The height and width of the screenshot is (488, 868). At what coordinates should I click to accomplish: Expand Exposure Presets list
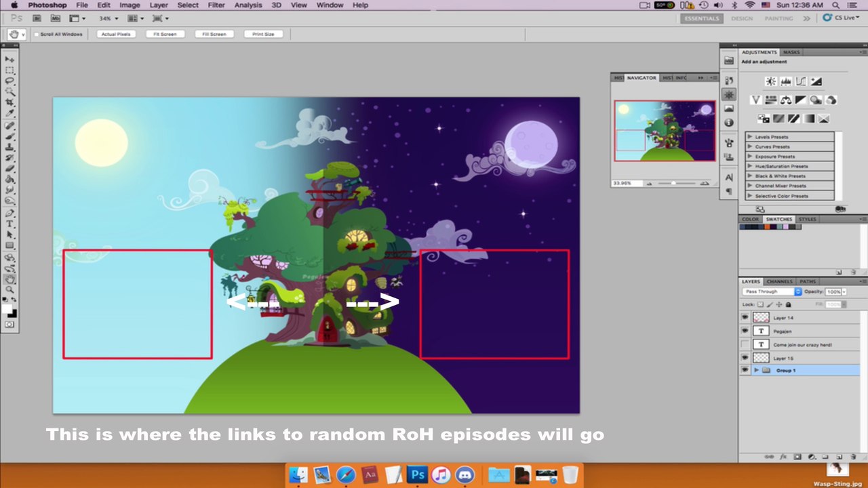(x=750, y=157)
